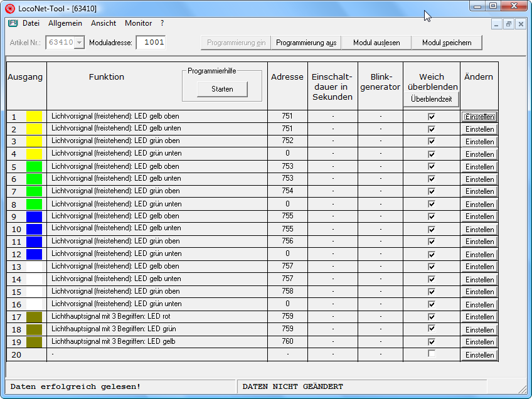Click Einstellen for output 5
The width and height of the screenshot is (532, 399).
[479, 167]
